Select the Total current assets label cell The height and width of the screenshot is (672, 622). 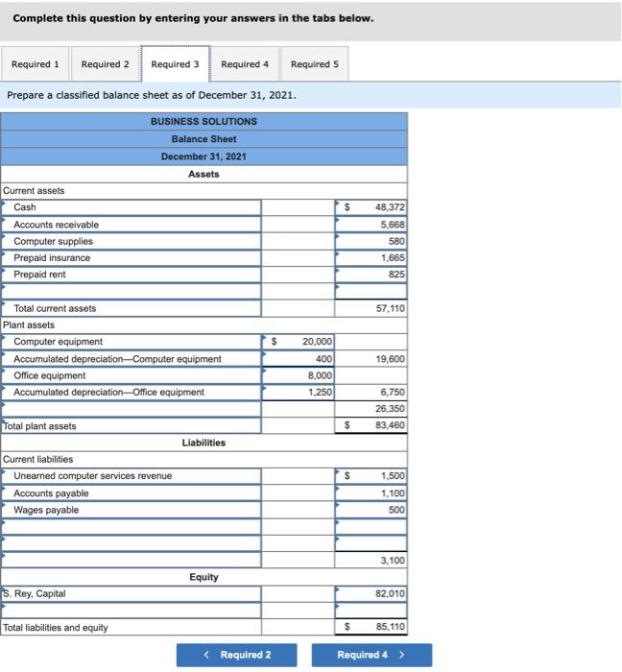pyautogui.click(x=132, y=308)
